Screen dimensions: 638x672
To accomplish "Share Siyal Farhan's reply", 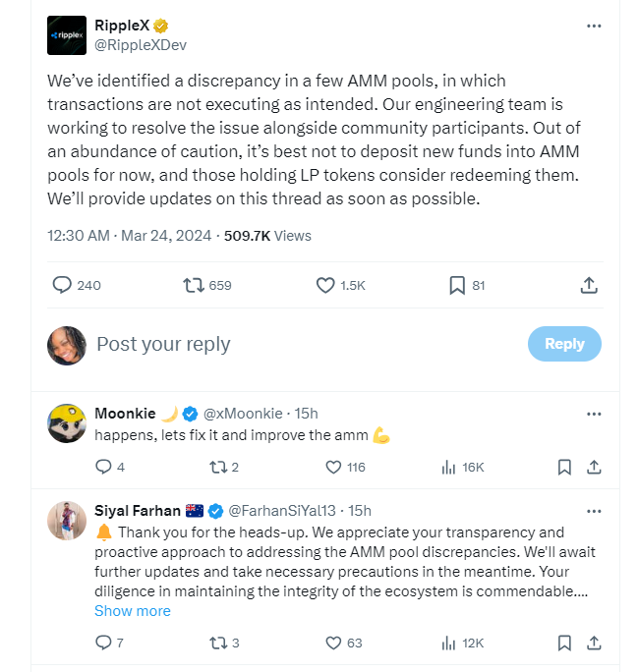I will tap(594, 643).
